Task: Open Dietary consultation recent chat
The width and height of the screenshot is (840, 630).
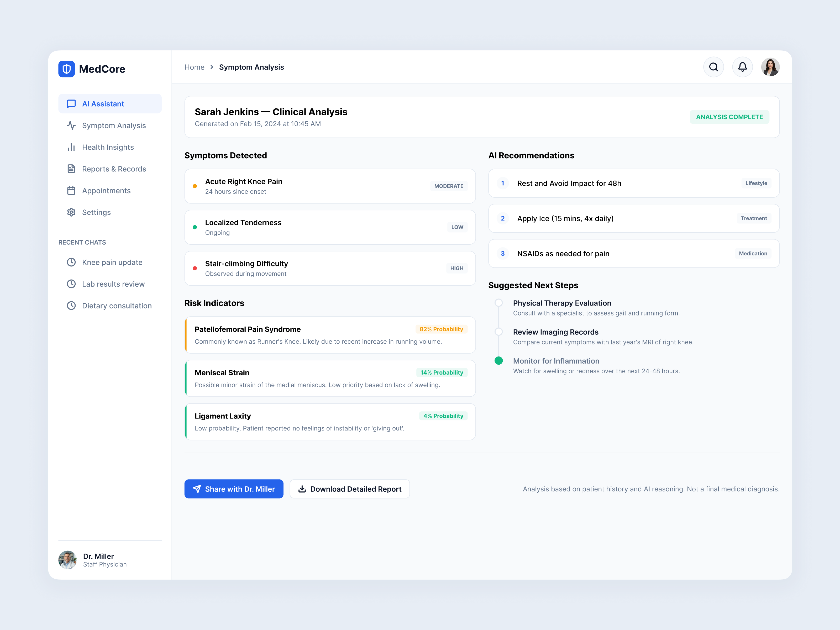Action: pos(110,305)
